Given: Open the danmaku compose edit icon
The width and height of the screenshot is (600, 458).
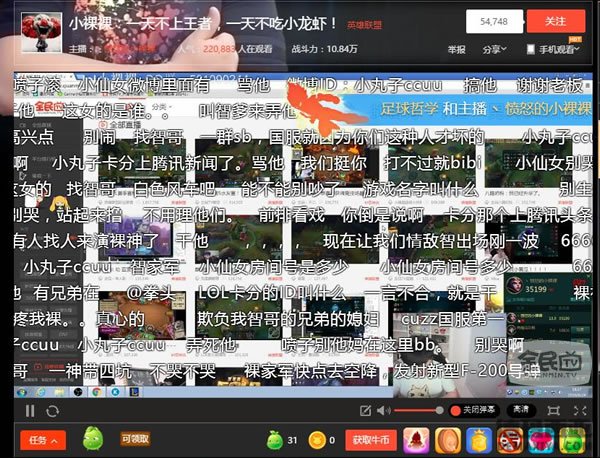Looking at the screenshot, I should pos(365,411).
